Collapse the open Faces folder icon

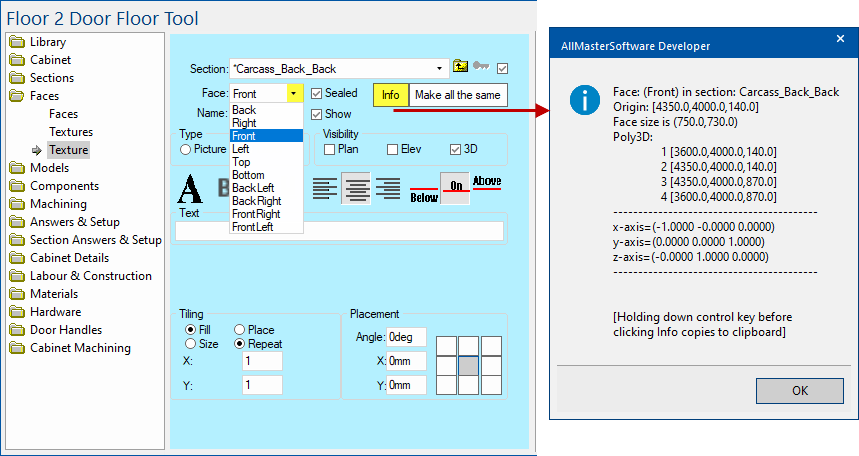click(x=18, y=96)
